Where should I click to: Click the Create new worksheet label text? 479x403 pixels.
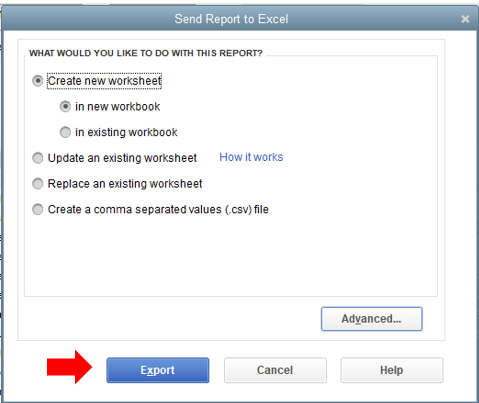coord(104,81)
